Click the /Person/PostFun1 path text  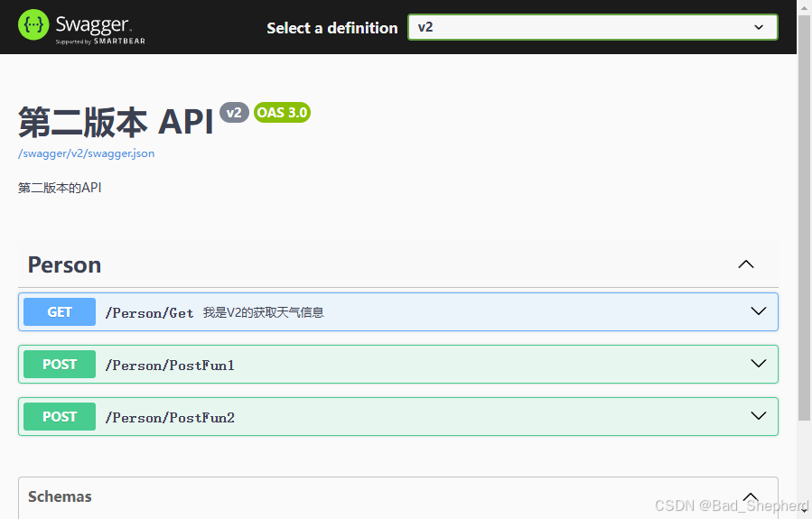(170, 366)
